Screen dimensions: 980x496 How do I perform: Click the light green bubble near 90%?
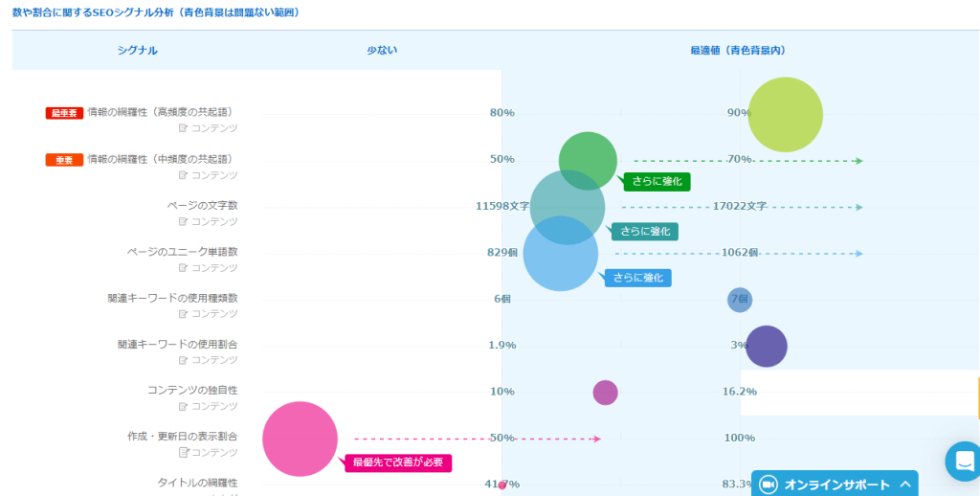pyautogui.click(x=785, y=115)
